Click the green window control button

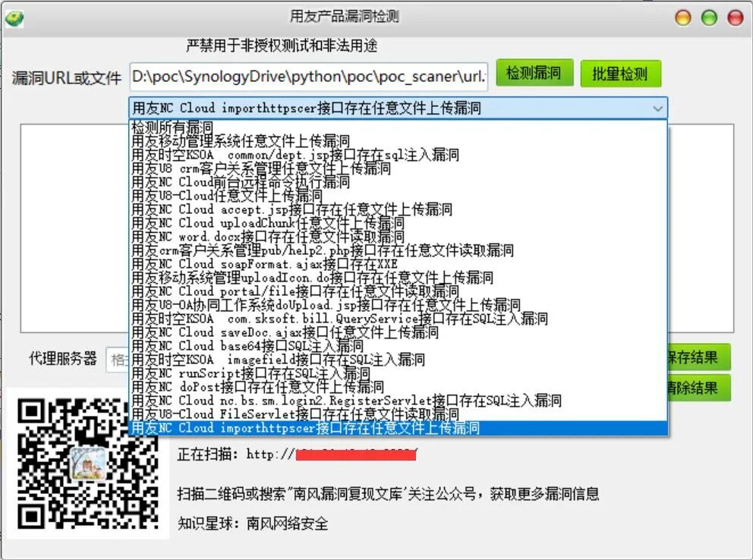pyautogui.click(x=709, y=17)
